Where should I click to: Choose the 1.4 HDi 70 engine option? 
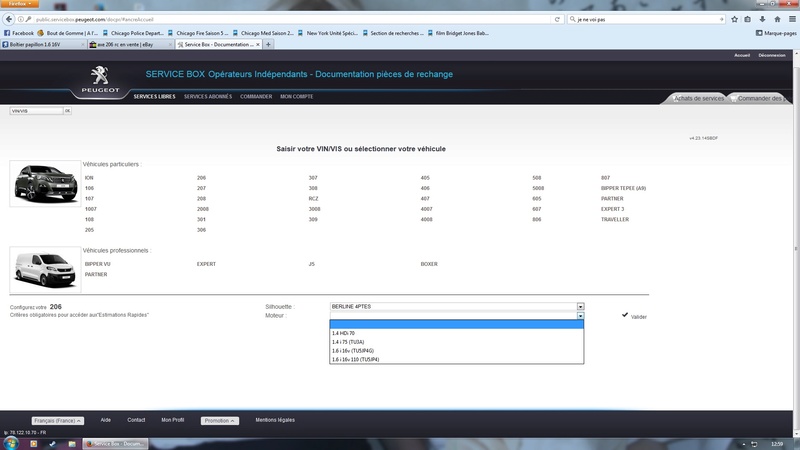457,333
